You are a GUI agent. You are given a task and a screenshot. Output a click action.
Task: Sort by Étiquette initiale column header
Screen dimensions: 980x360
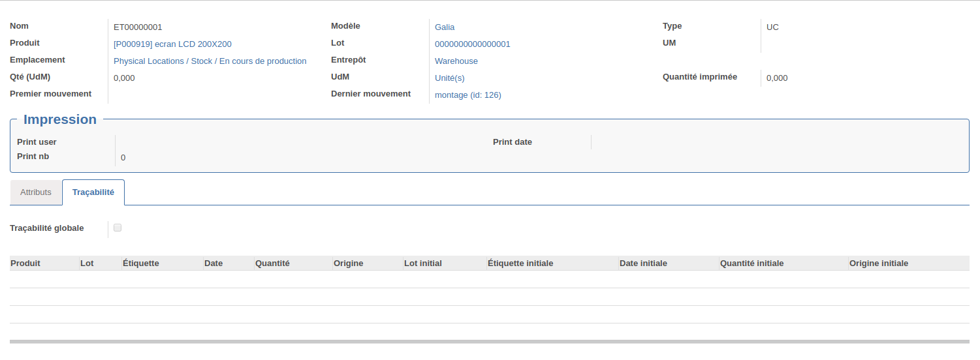[x=552, y=263]
